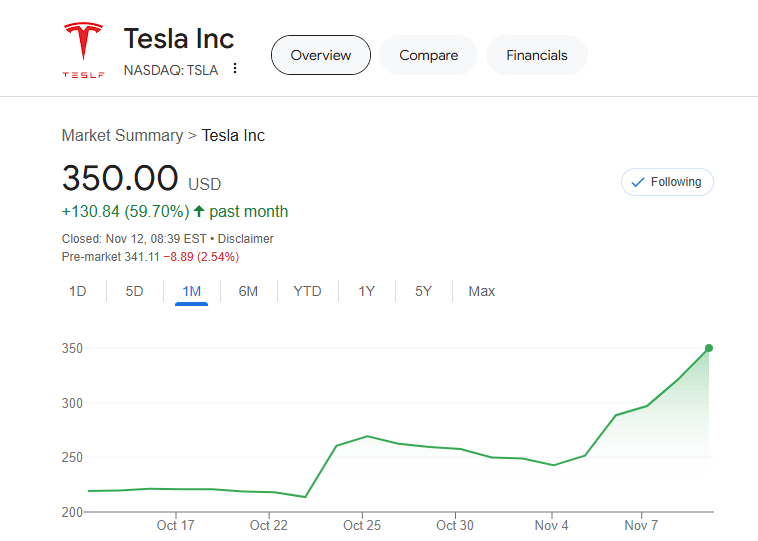Click the 350.00 USD price figure
Image resolution: width=758 pixels, height=541 pixels.
[120, 178]
